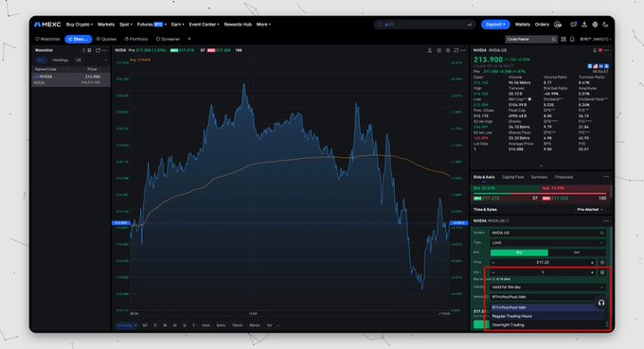This screenshot has width=644, height=349.
Task: Click the Code/Name search field
Action: 531,39
